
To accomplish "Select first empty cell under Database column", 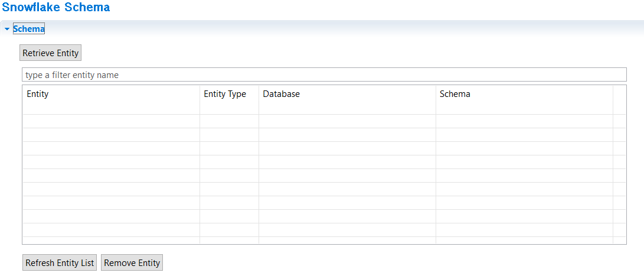I will pyautogui.click(x=348, y=121).
